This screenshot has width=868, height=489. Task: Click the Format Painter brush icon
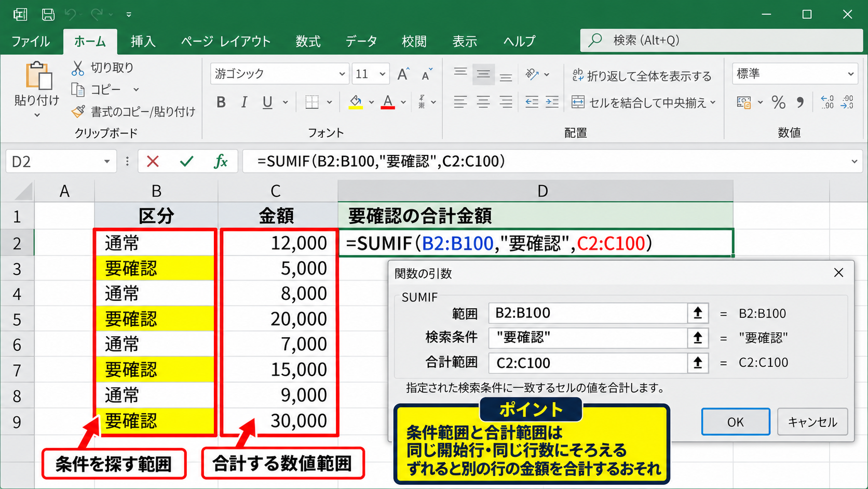[x=78, y=111]
